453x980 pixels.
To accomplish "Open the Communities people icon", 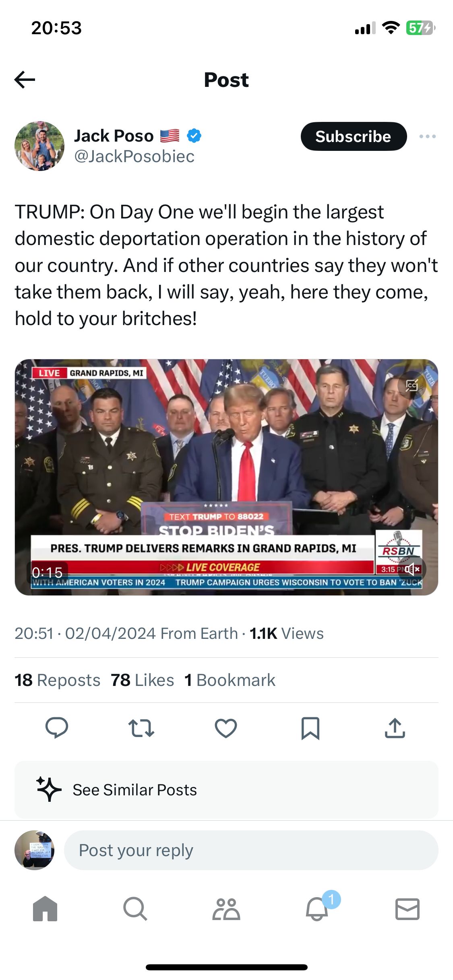I will point(226,909).
